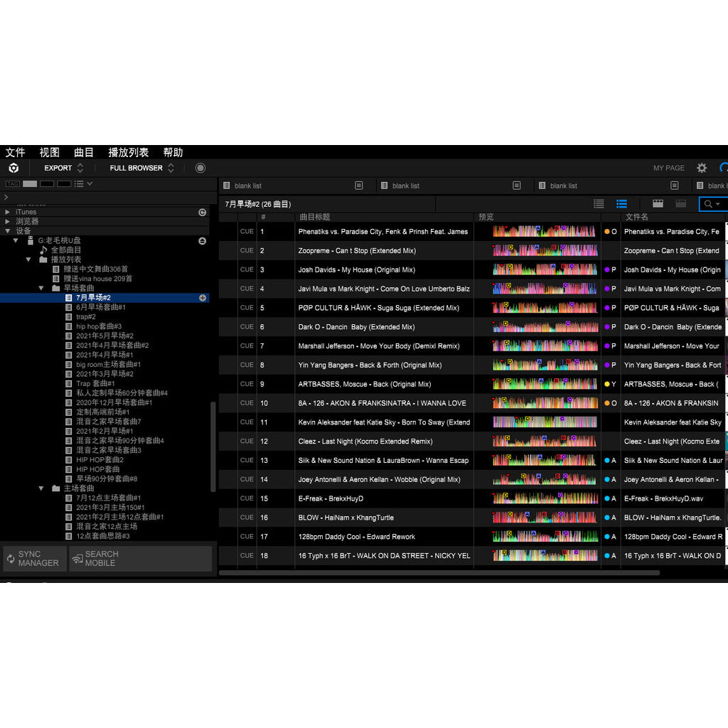The height and width of the screenshot is (728, 728).
Task: Click waveform preview of E-Freak track
Action: pyautogui.click(x=545, y=498)
